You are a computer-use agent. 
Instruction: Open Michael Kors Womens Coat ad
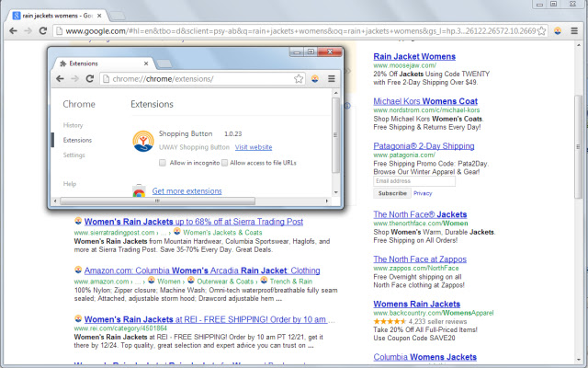(425, 101)
